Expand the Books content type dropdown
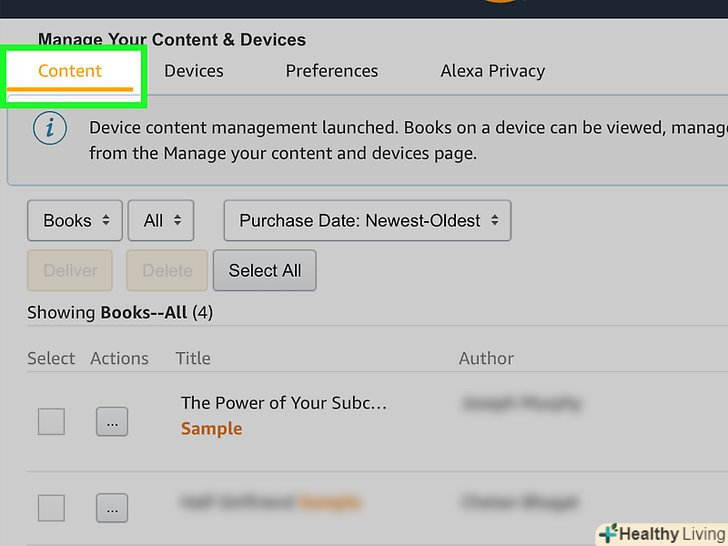 click(75, 221)
